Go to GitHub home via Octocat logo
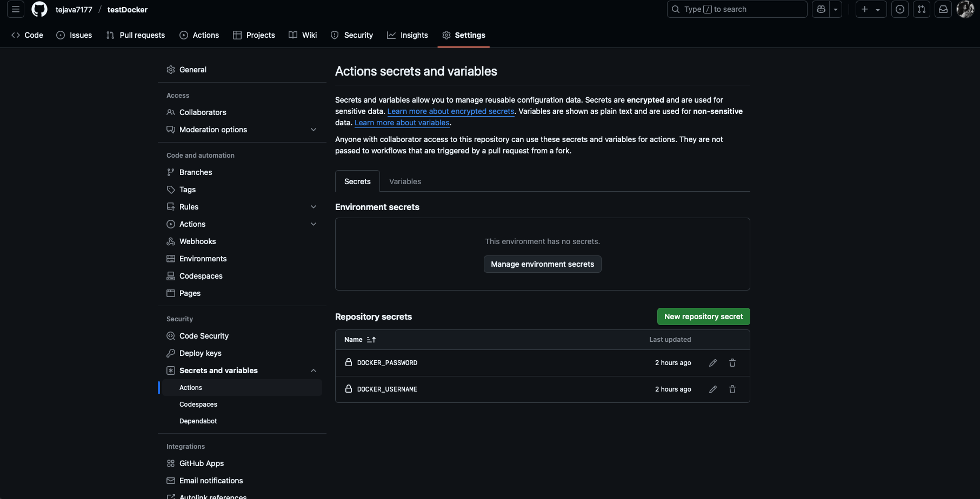Screen dimensions: 980x499 click(39, 9)
